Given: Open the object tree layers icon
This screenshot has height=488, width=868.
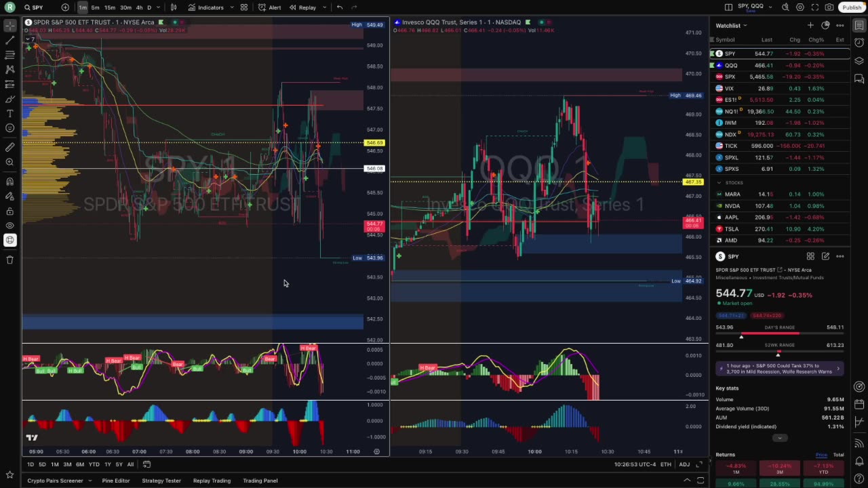Looking at the screenshot, I should point(859,60).
